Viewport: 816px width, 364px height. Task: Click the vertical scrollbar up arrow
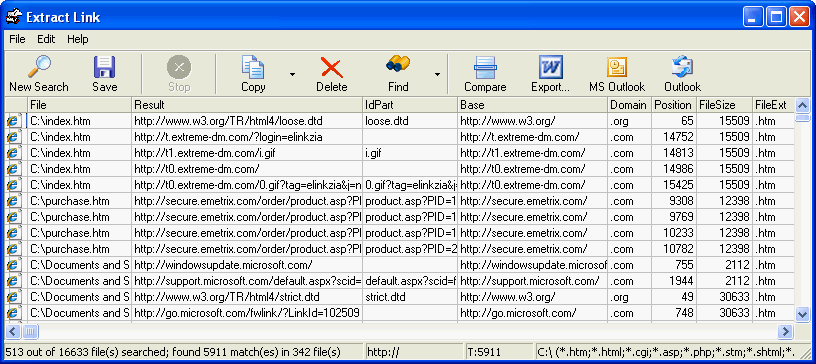coord(803,106)
